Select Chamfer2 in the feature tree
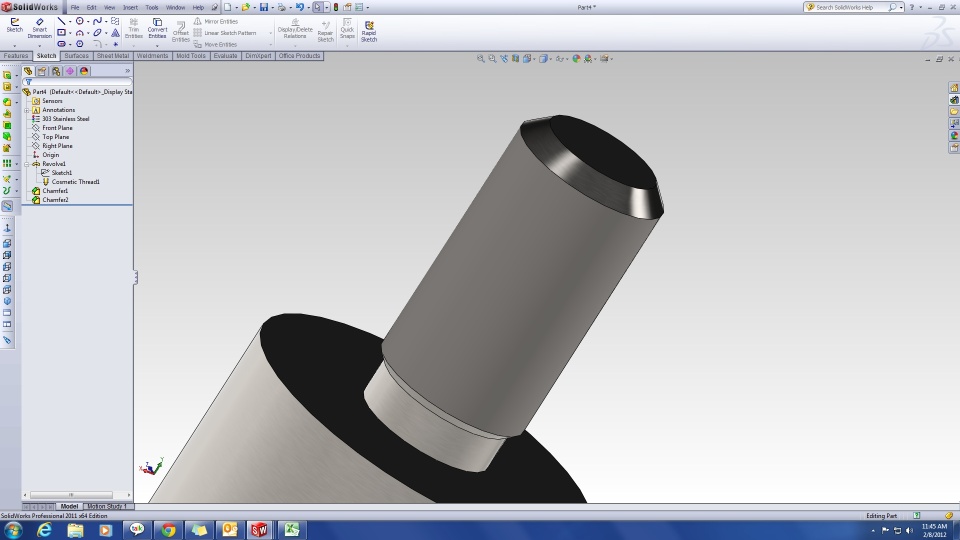 click(x=54, y=200)
